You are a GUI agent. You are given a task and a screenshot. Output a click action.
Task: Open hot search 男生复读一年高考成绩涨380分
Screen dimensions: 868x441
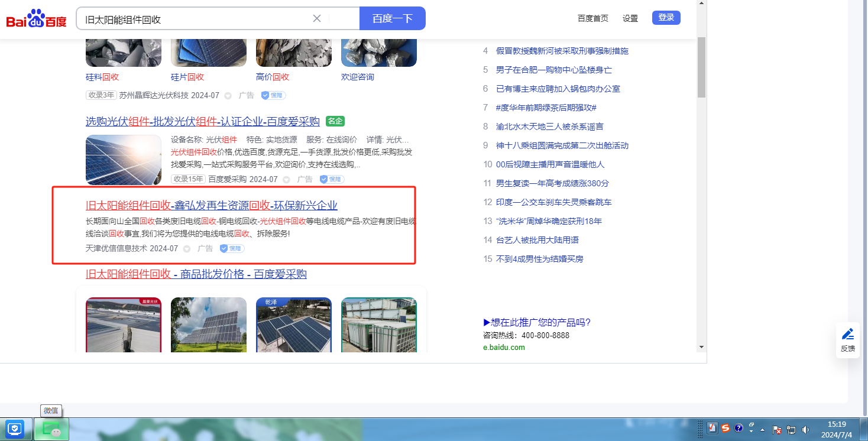552,183
